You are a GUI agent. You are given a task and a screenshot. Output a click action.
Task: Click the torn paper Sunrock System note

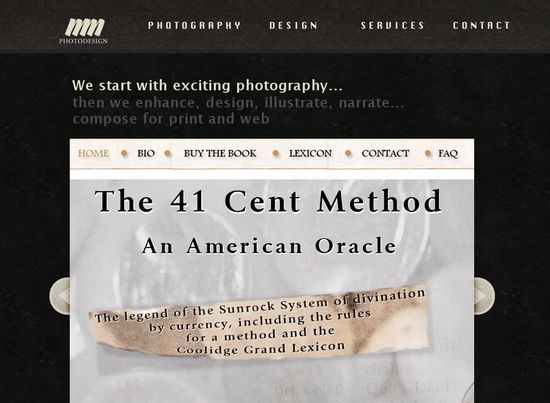(261, 323)
